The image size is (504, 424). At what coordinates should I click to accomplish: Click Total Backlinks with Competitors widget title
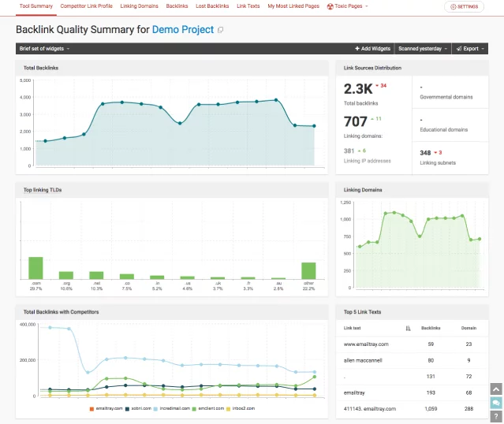coord(61,312)
